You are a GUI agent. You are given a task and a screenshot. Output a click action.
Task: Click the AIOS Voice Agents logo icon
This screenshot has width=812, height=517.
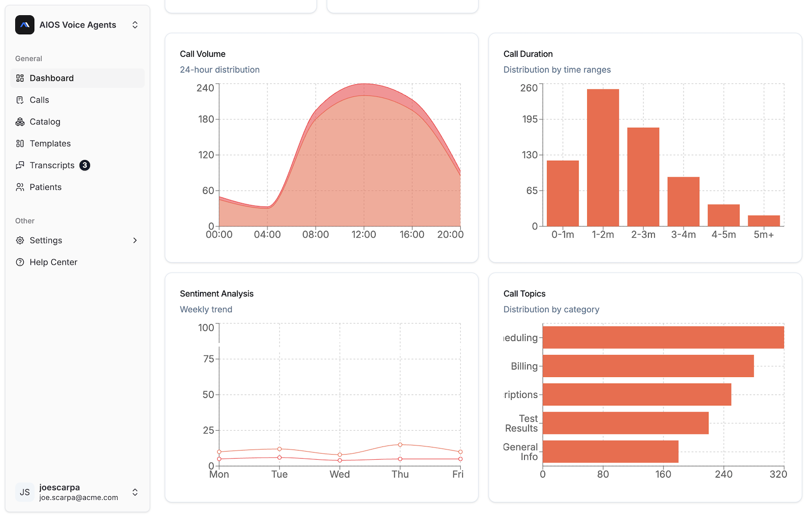tap(24, 25)
